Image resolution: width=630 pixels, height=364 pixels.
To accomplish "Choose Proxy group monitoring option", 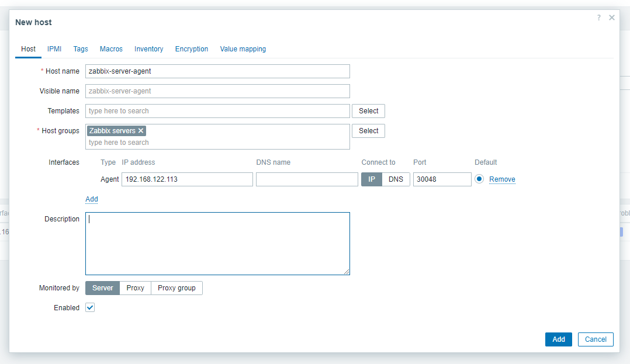I will pos(176,288).
